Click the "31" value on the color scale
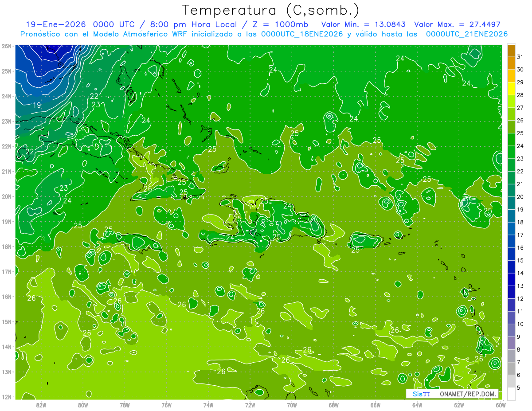532x411 pixels. coord(520,57)
